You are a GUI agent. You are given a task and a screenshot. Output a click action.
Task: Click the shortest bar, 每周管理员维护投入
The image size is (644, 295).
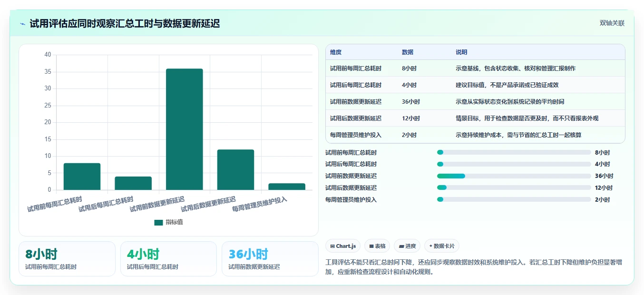click(x=287, y=187)
